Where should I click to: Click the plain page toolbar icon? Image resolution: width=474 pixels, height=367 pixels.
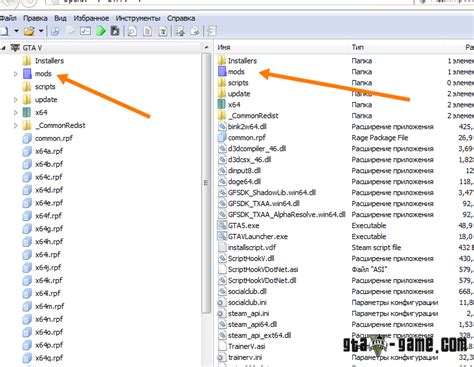[147, 31]
